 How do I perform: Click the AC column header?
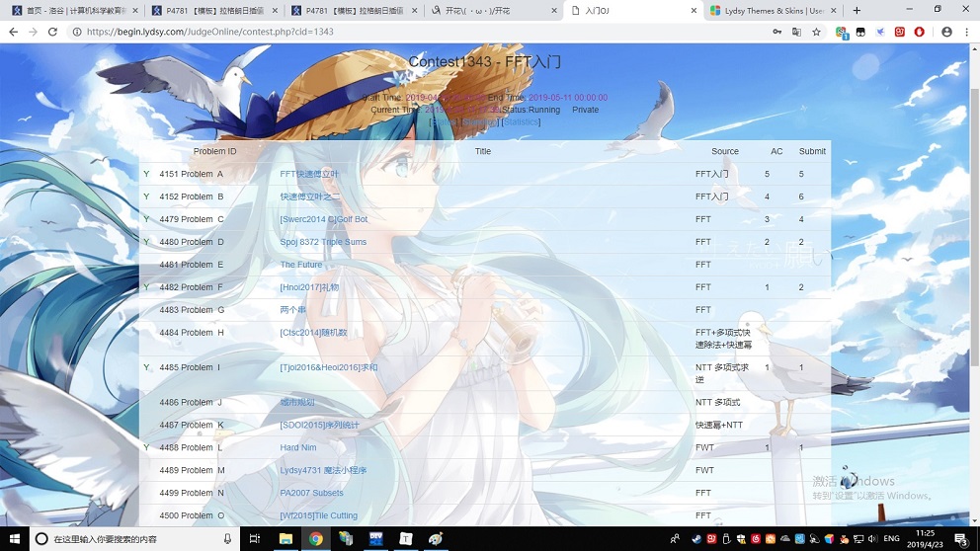point(776,151)
